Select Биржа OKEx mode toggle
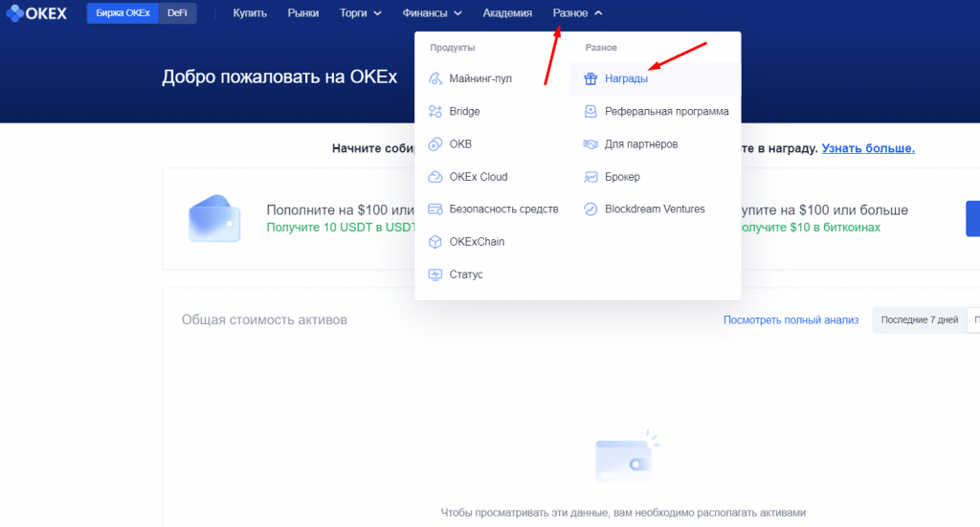The width and height of the screenshot is (980, 527). coord(122,13)
